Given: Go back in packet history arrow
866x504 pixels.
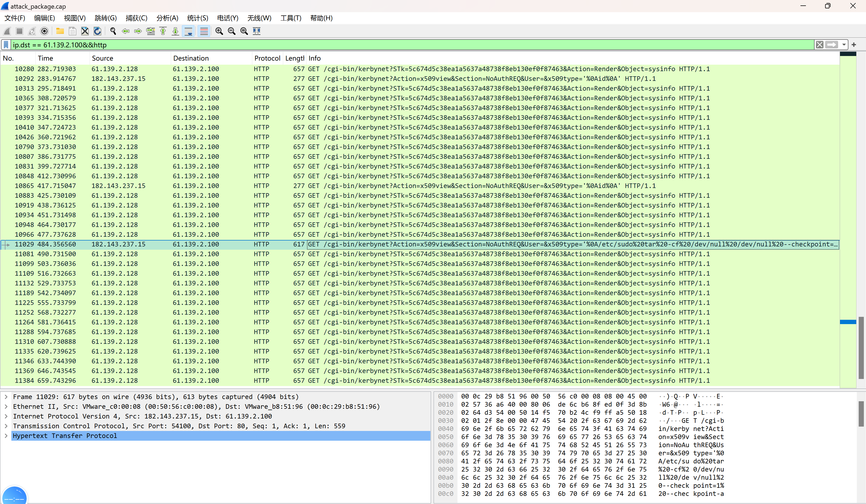Looking at the screenshot, I should tap(126, 31).
